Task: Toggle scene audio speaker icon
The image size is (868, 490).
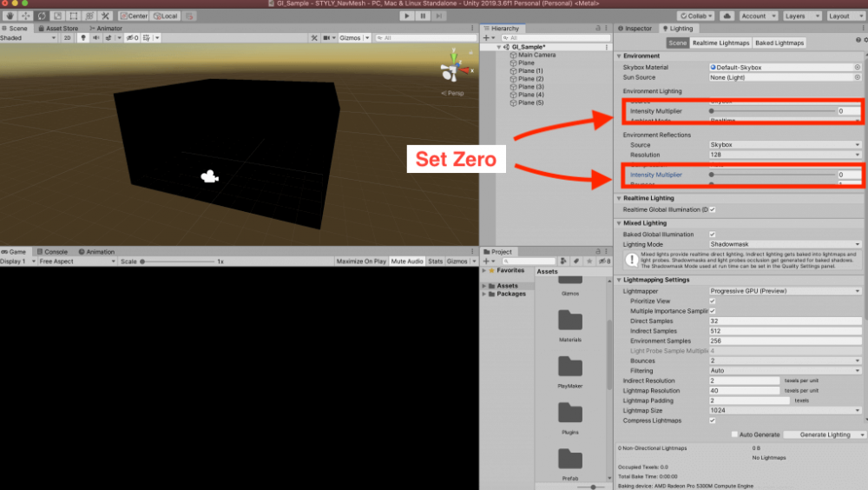Action: [x=95, y=37]
